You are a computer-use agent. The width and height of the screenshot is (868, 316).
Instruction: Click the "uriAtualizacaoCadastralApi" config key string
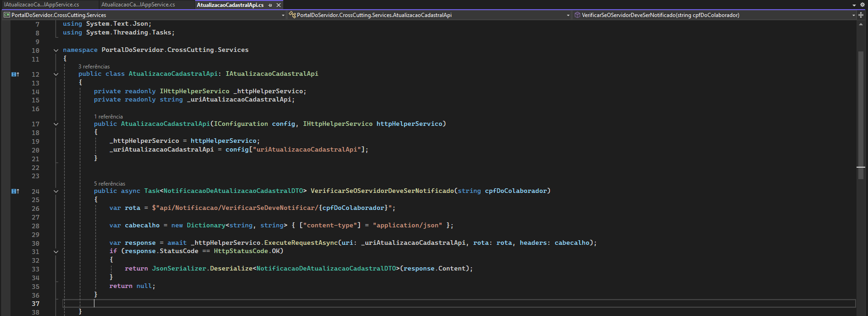tap(307, 150)
